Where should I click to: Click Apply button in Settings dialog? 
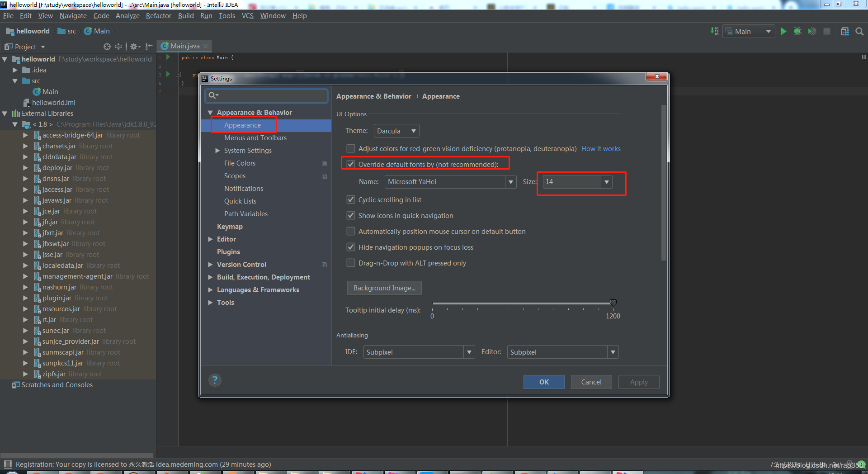639,382
